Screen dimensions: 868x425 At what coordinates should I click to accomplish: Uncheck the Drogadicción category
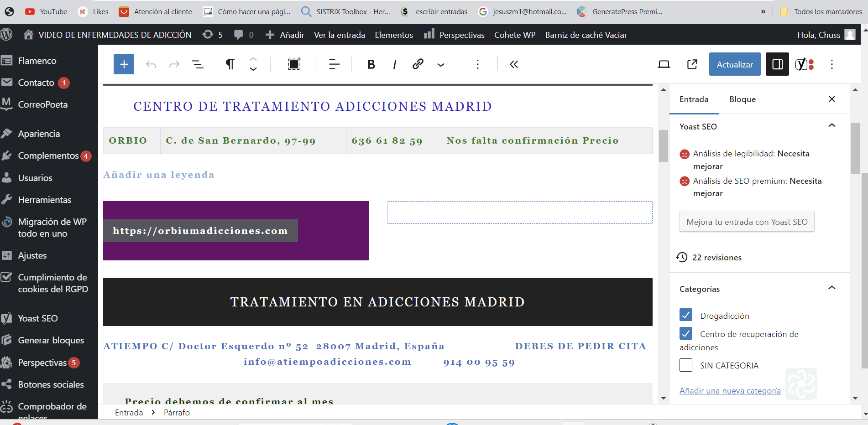coord(686,315)
